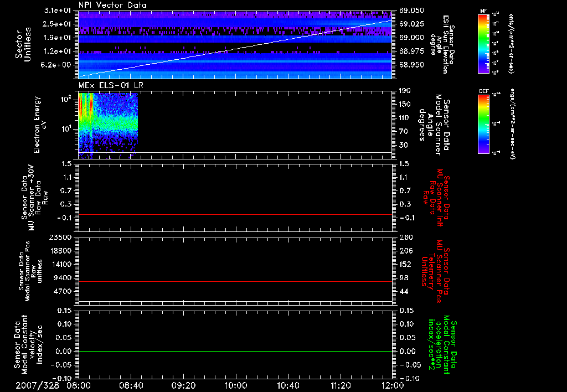The image size is (567, 392).
Task: Click the red Scanner Pos telemetry line
Action: [235, 281]
